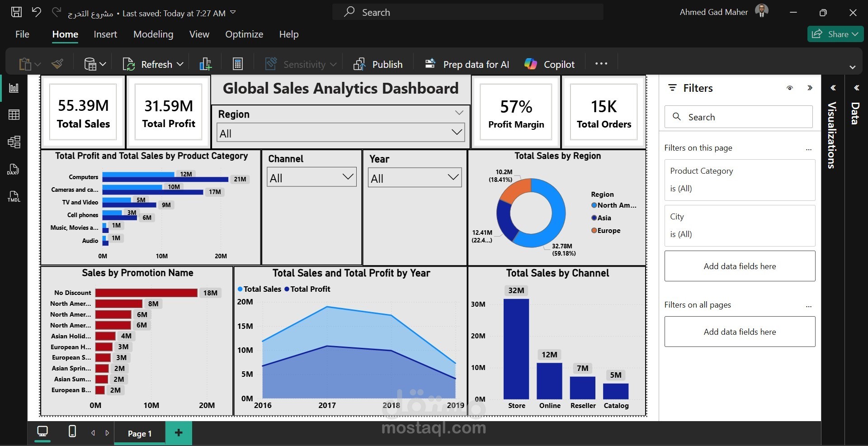Toggle the Filters pane eye visibility icon
This screenshot has width=868, height=446.
pos(790,88)
